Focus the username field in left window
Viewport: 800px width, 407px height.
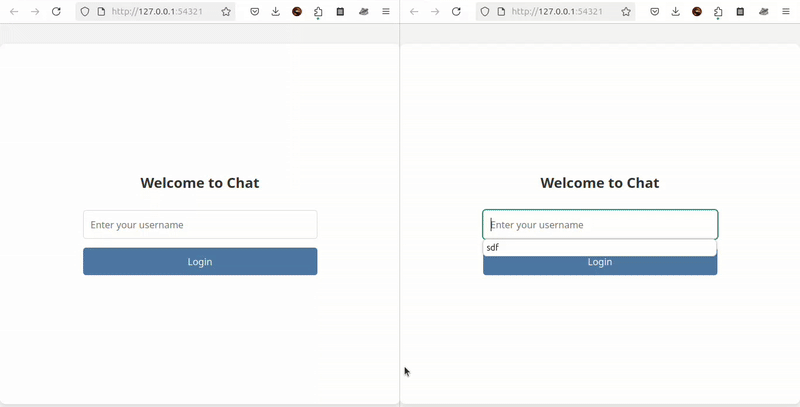coord(200,224)
